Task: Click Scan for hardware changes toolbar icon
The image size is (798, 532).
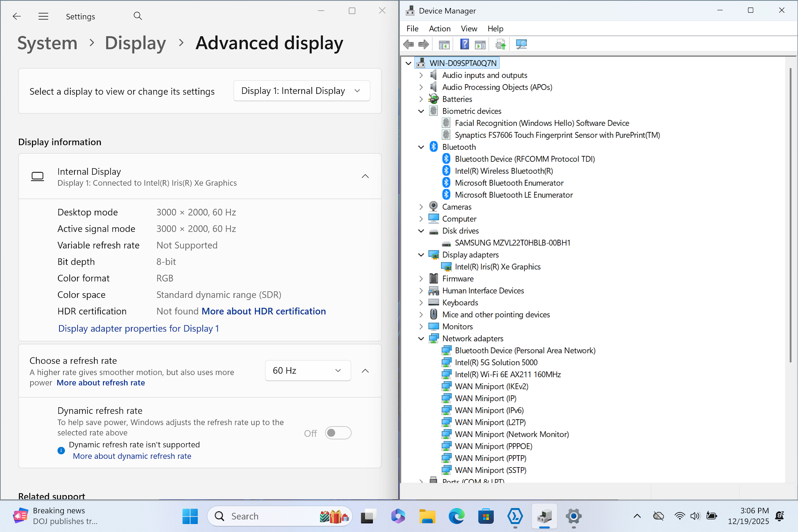Action: 521,44
